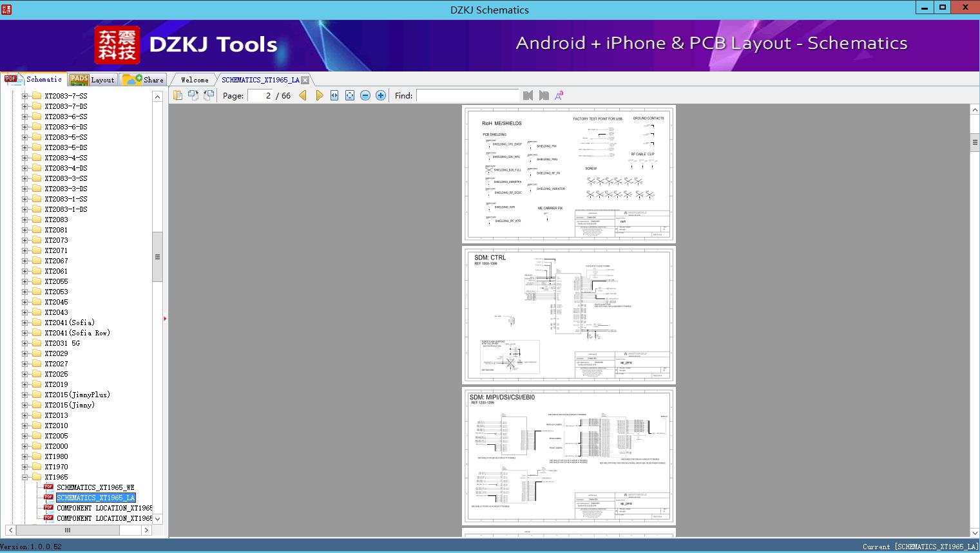The height and width of the screenshot is (553, 980).
Task: Click the Find text input field
Action: pyautogui.click(x=467, y=95)
